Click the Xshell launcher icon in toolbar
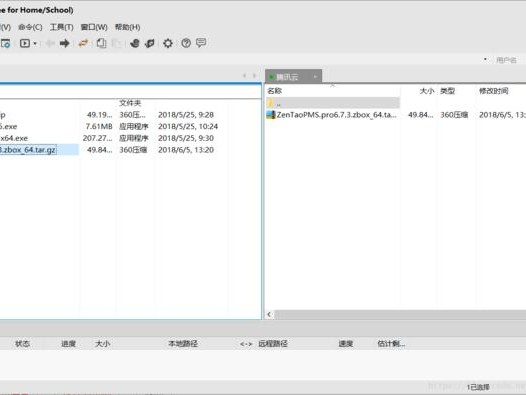Viewport: 526px width, 395px height. coord(135,43)
